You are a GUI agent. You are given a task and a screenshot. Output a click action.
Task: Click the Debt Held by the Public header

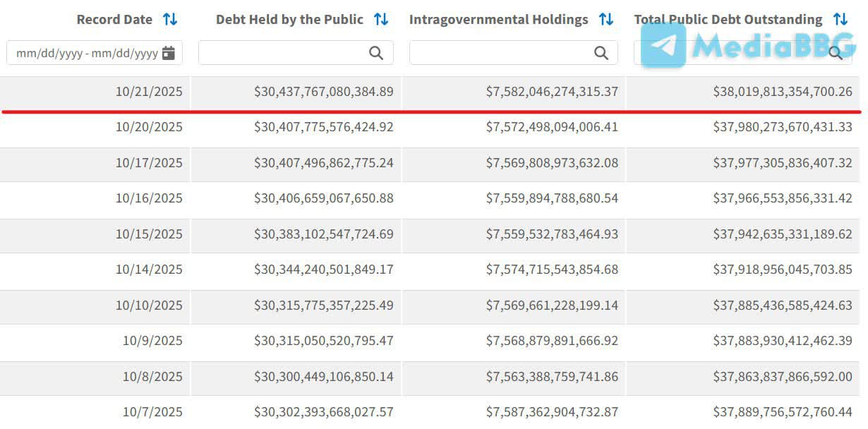[x=289, y=20]
